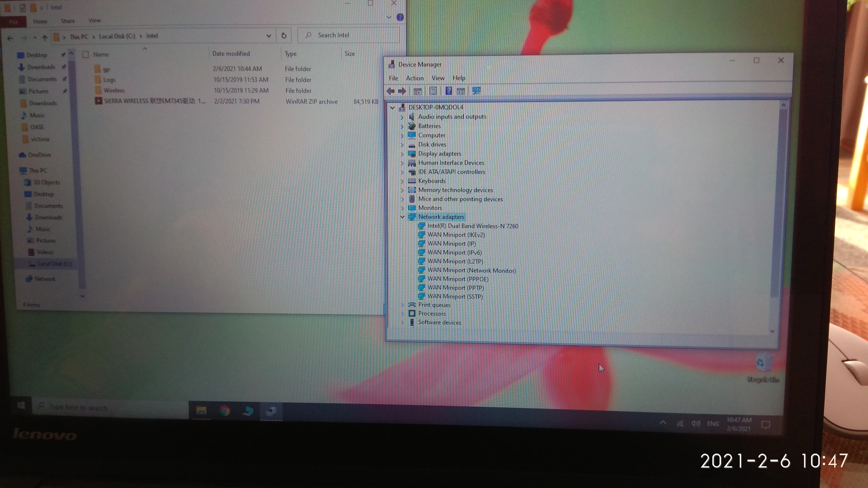Open the Action menu in Device Manager
Screen dimensions: 868x488
[x=414, y=78]
